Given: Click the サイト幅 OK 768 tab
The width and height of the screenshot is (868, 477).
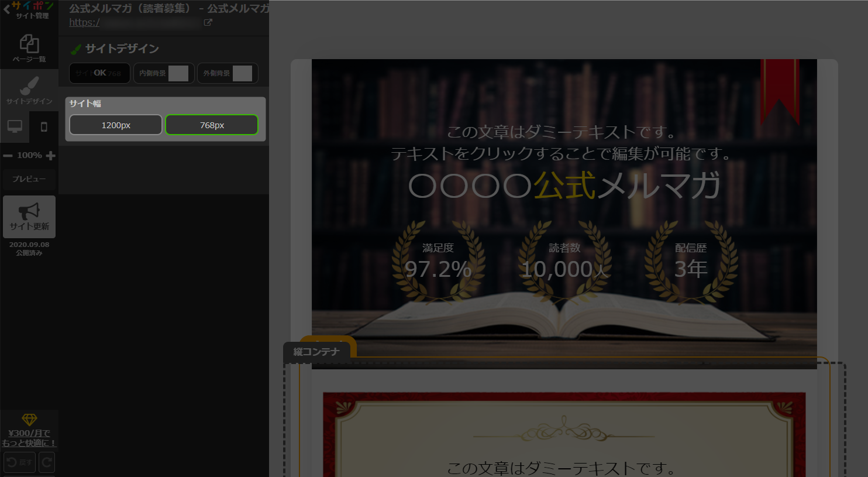Looking at the screenshot, I should pos(99,73).
